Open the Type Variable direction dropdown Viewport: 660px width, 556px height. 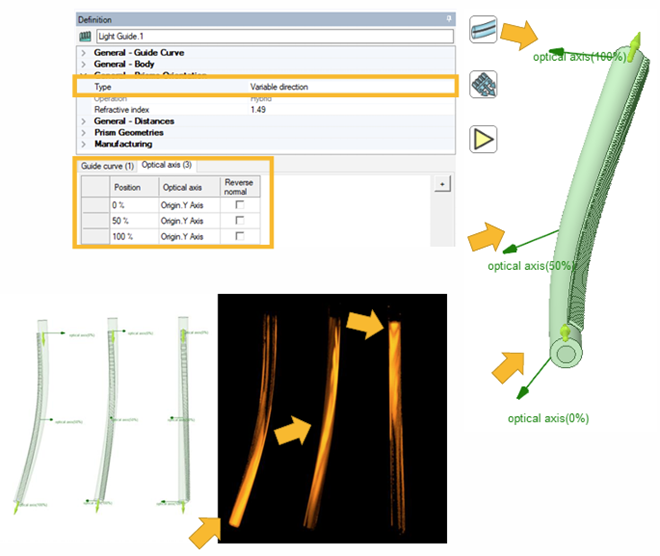(x=352, y=87)
